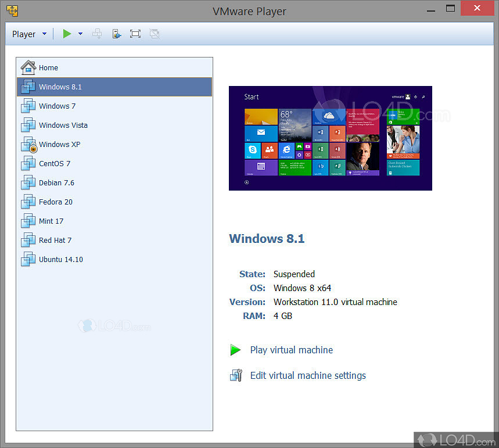
Task: Click the green Play toolbar button
Action: (67, 34)
